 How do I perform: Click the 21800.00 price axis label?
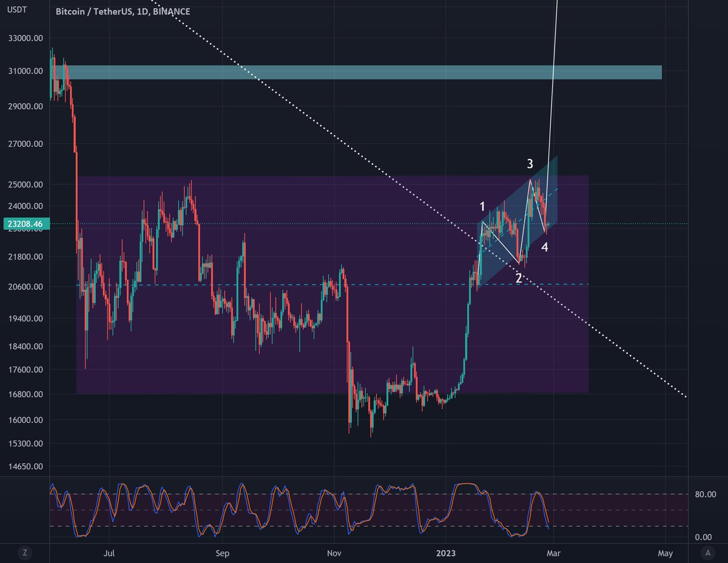(x=26, y=257)
